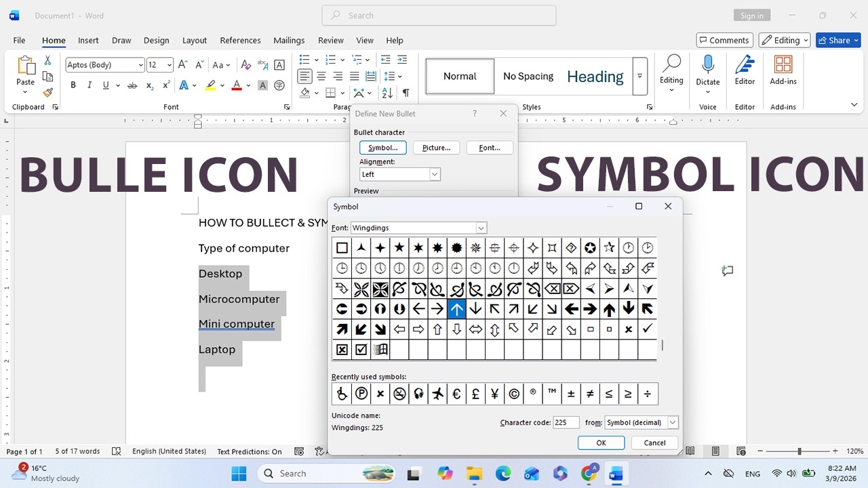
Task: Open the Font dropdown in Symbol dialog
Action: pos(481,228)
